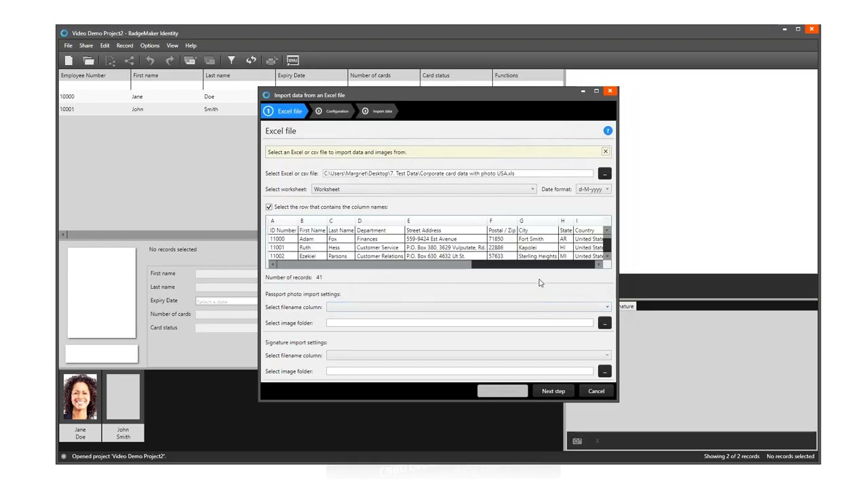The width and height of the screenshot is (868, 488).
Task: Open the Options menu
Action: point(150,45)
